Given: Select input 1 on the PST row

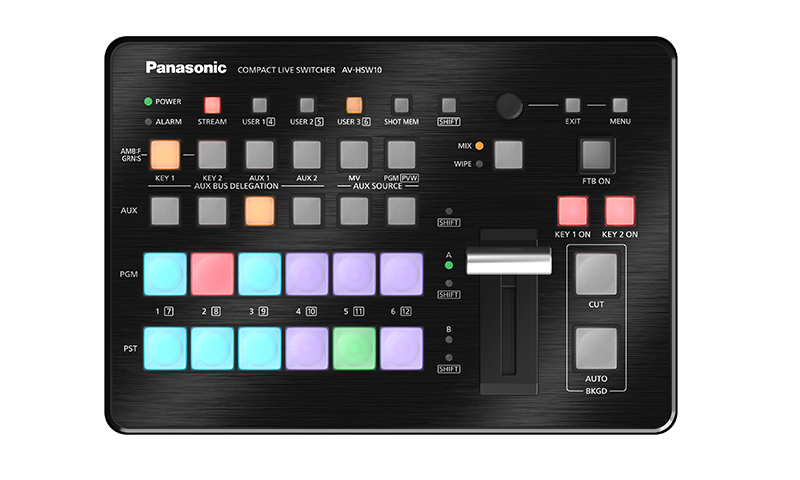Looking at the screenshot, I should [165, 348].
